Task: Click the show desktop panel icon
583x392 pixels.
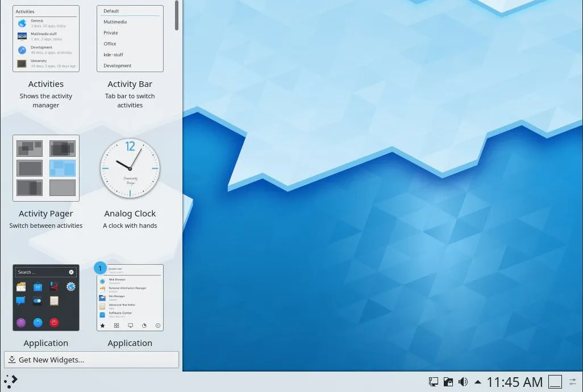Action: pyautogui.click(x=555, y=382)
